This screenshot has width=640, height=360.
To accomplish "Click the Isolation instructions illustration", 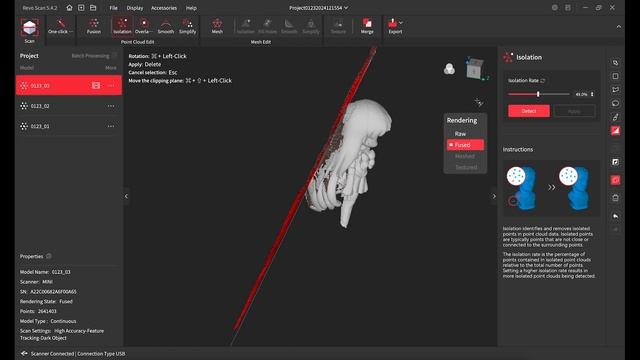I will 551,188.
